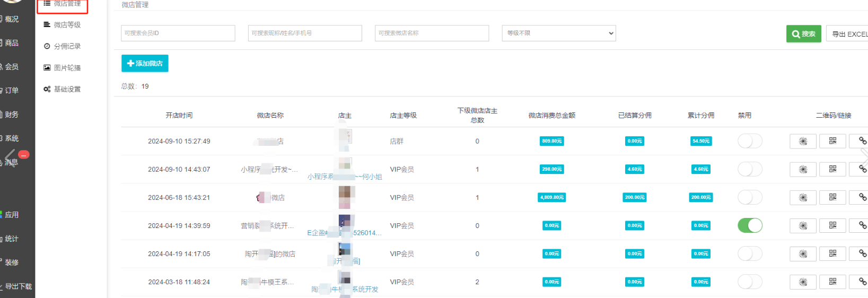Image resolution: width=868 pixels, height=298 pixels.
Task: Open QR code icon in the 2024-04-19 14:39:59 row
Action: pyautogui.click(x=832, y=225)
